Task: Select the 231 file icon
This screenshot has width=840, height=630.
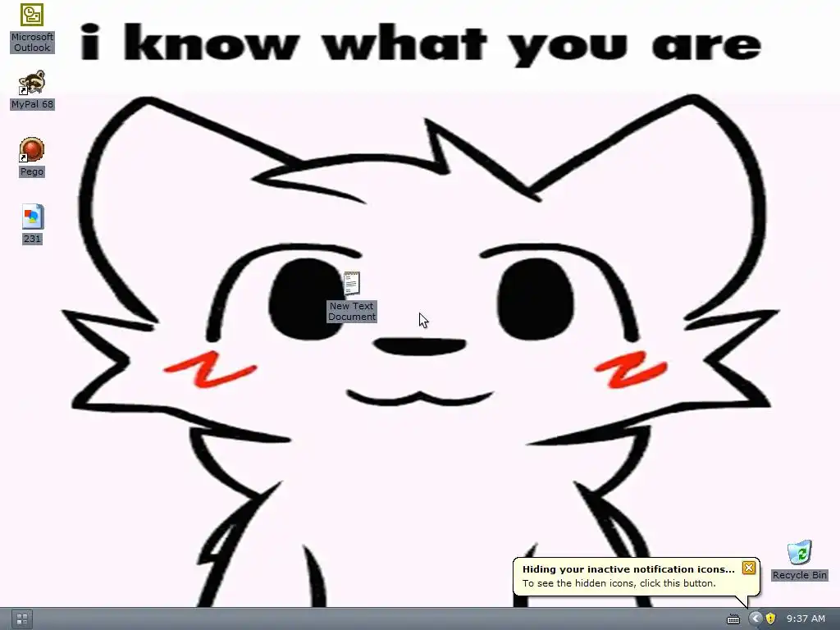Action: [x=32, y=224]
